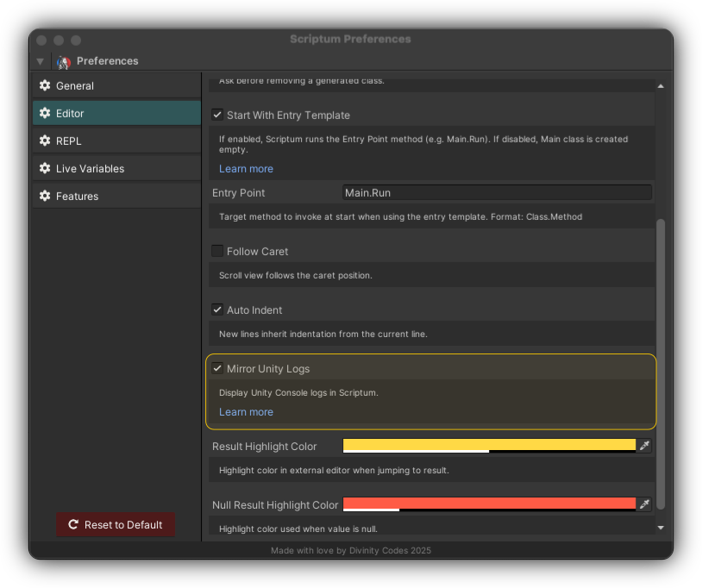Open the Result Highlight Color swatch
The height and width of the screenshot is (588, 702).
[489, 446]
